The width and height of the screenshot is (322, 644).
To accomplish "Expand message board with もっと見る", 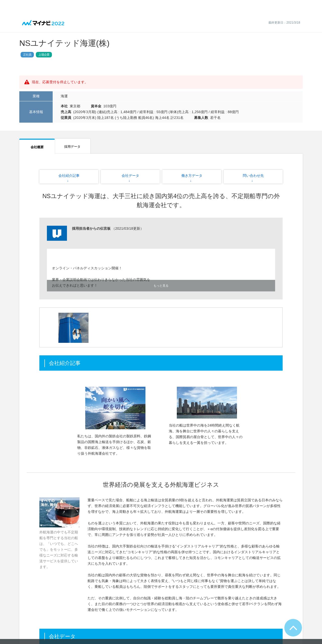I will 161,286.
